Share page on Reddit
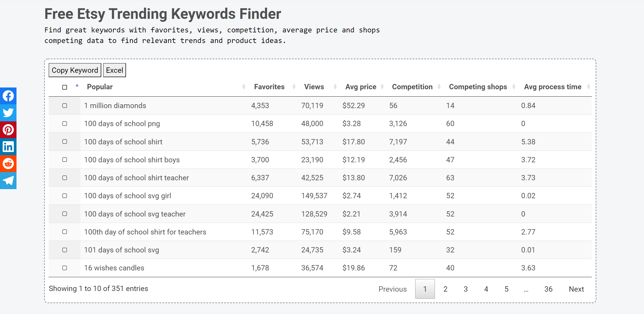 (8, 163)
